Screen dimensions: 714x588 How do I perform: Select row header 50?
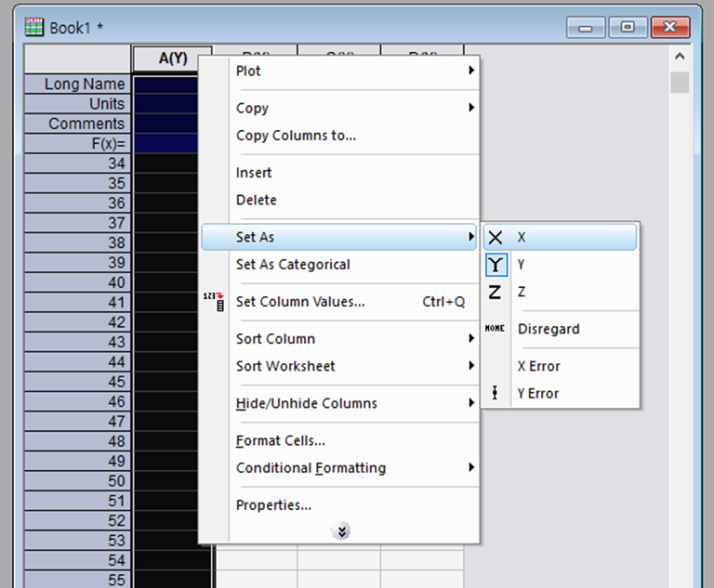pos(77,481)
